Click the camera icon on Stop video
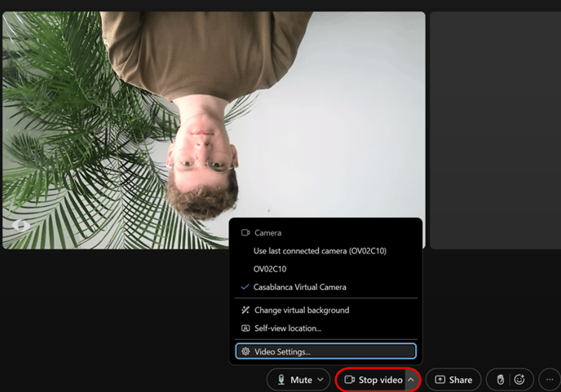This screenshot has width=561, height=392. (x=349, y=380)
